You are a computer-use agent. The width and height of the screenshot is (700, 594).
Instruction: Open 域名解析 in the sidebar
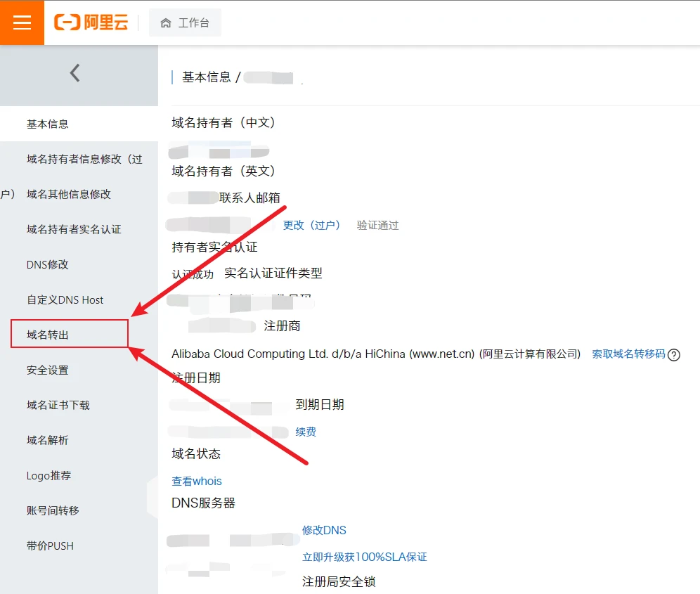click(x=48, y=440)
